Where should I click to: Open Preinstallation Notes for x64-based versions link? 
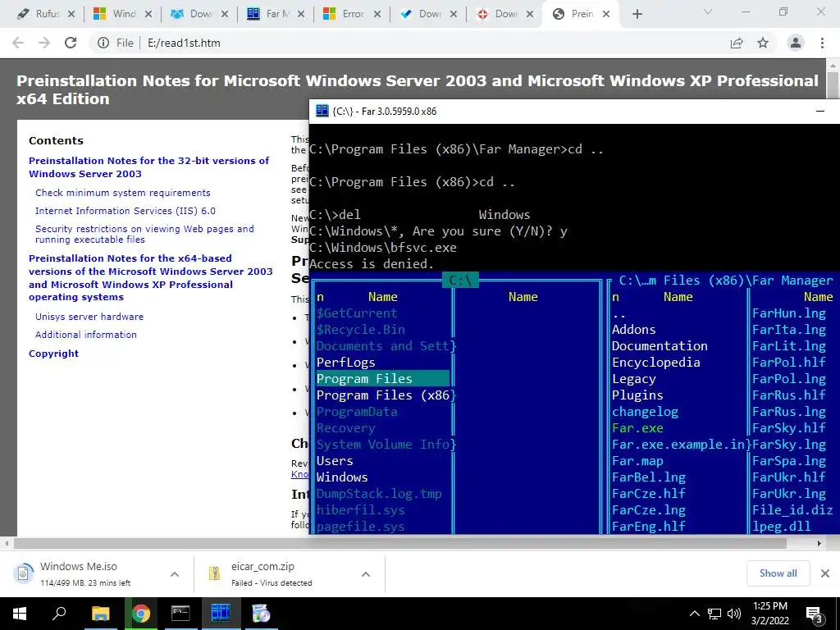click(151, 277)
